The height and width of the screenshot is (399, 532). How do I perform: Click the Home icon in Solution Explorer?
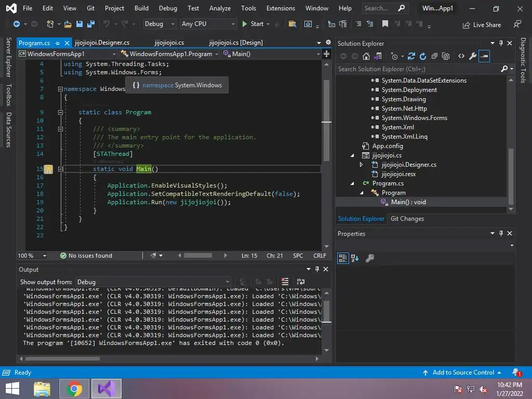point(366,56)
